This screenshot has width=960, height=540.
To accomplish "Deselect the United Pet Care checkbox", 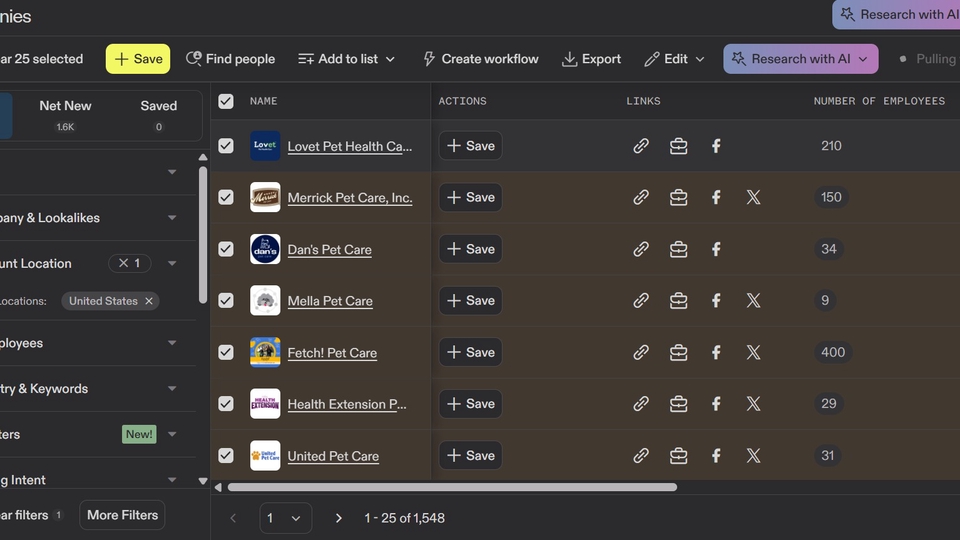I will [226, 456].
